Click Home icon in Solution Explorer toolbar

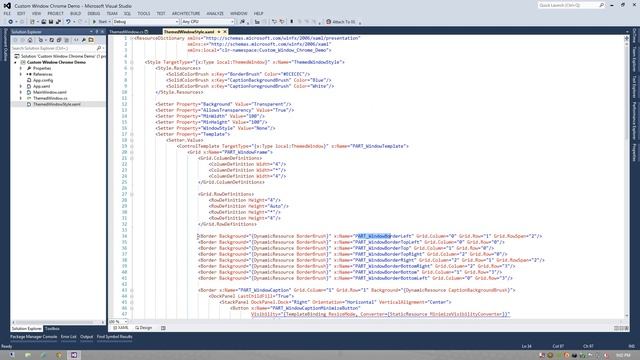[x=30, y=40]
